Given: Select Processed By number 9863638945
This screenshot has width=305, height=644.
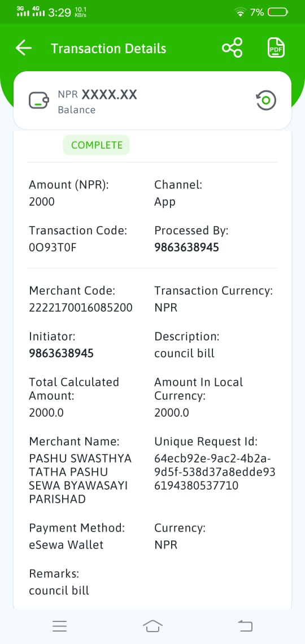Looking at the screenshot, I should (187, 247).
